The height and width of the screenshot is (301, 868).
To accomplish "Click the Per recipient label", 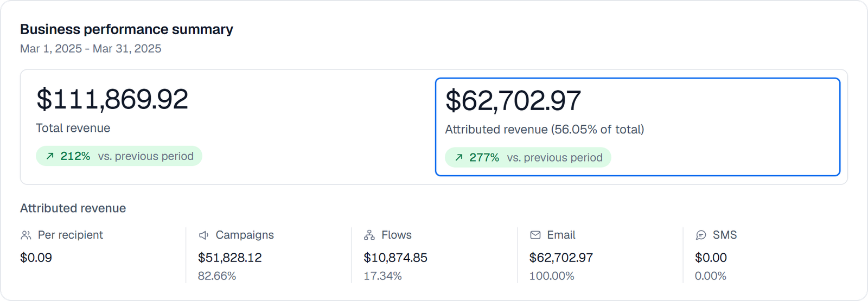I will (x=71, y=235).
